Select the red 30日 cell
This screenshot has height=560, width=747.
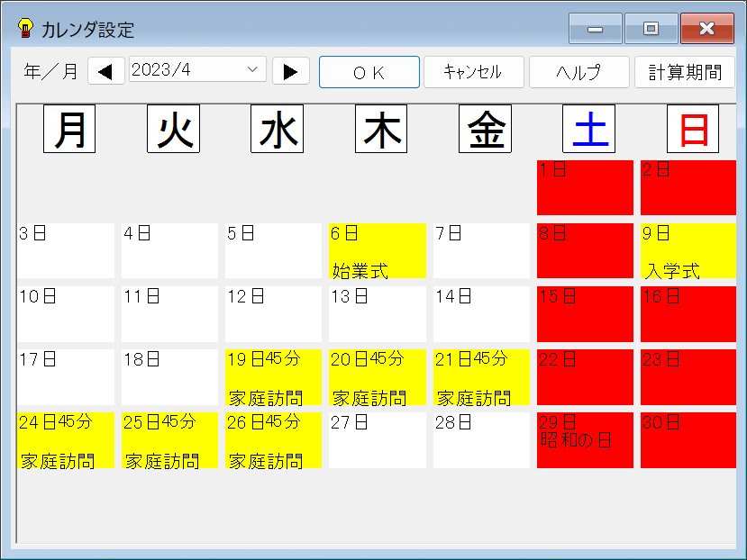pos(688,440)
